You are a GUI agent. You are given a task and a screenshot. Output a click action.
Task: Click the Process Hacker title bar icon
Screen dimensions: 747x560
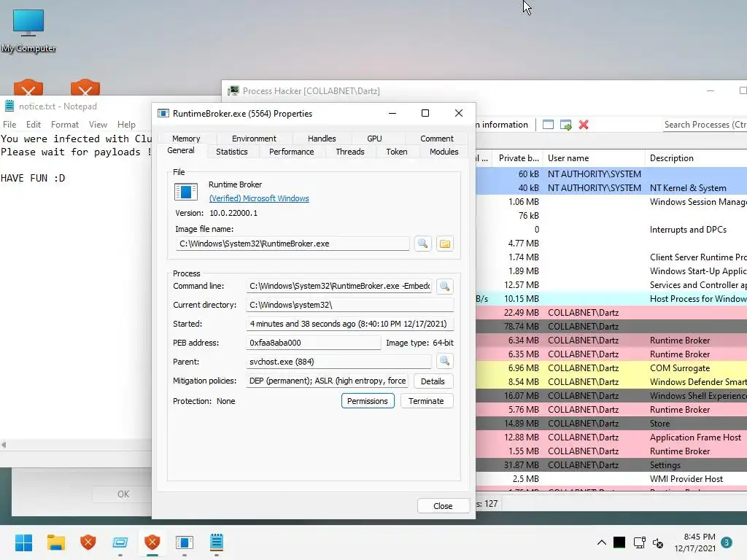click(233, 91)
